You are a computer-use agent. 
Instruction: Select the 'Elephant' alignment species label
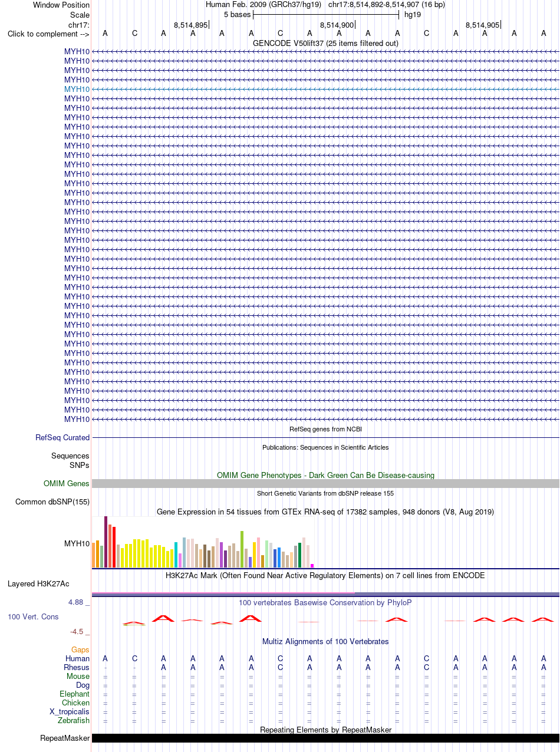[x=75, y=694]
